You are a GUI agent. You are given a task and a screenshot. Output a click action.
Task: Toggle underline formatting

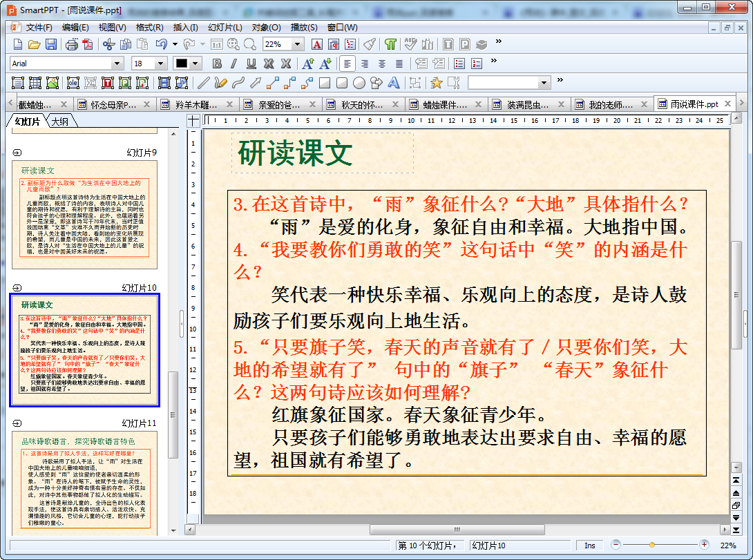coord(251,64)
